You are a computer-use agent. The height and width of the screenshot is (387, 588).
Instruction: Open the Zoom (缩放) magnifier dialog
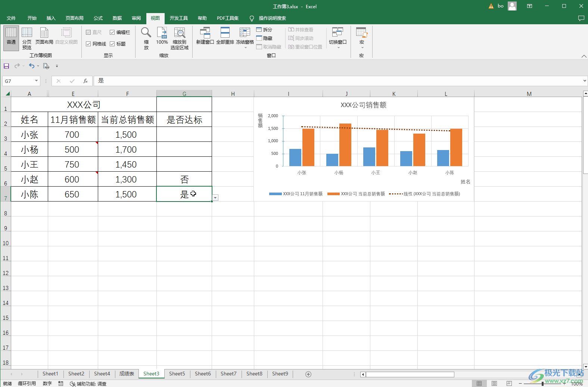[x=146, y=38]
